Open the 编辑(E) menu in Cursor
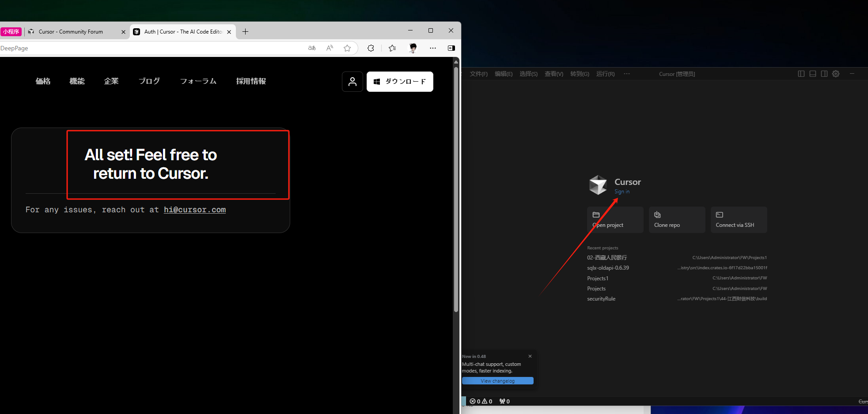Image resolution: width=868 pixels, height=414 pixels. point(504,74)
